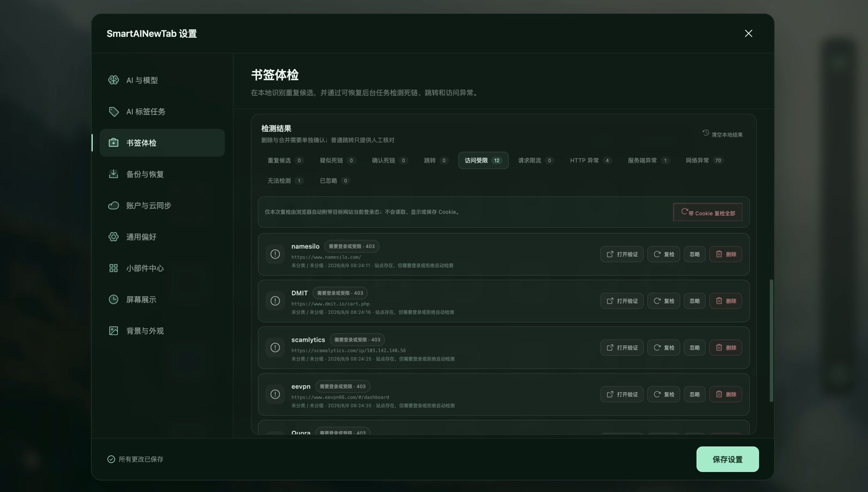Click the scamlytics 需要登录或受限 · 403 badge
Viewport: 868px width, 492px height.
click(358, 340)
